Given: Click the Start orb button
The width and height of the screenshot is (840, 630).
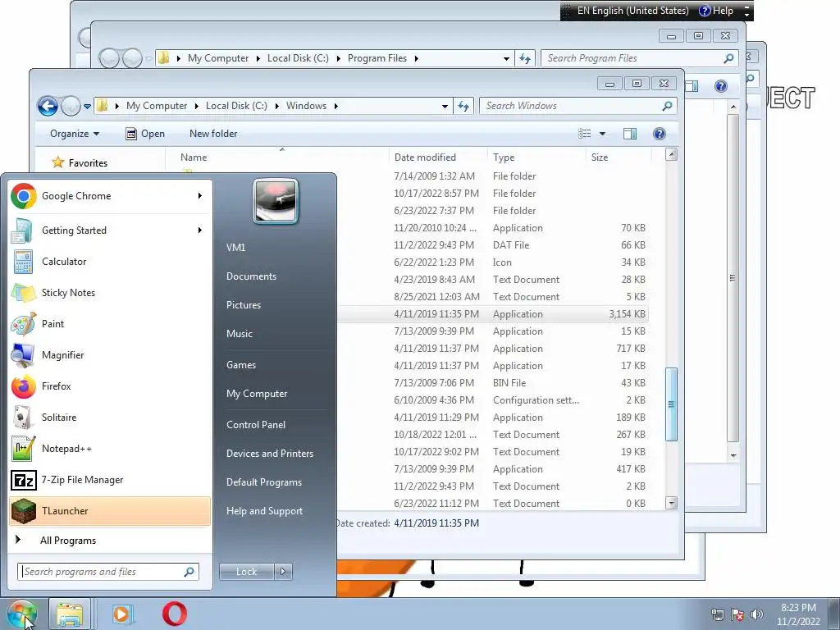Looking at the screenshot, I should coord(21,614).
